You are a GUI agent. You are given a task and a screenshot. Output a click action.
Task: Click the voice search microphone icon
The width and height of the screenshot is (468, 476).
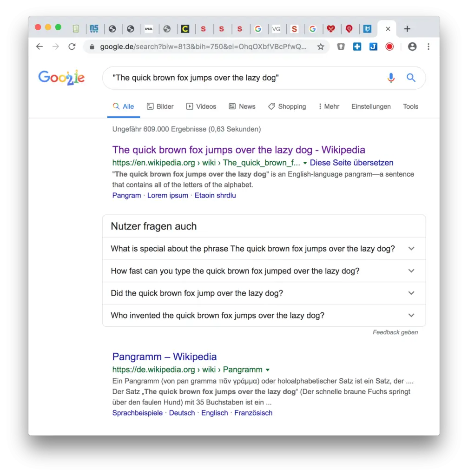[x=391, y=78]
